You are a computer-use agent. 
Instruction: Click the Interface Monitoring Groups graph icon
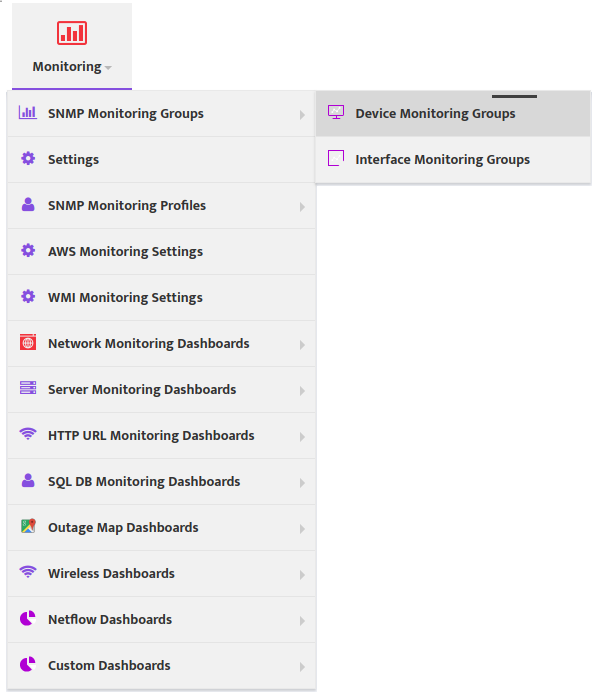336,158
